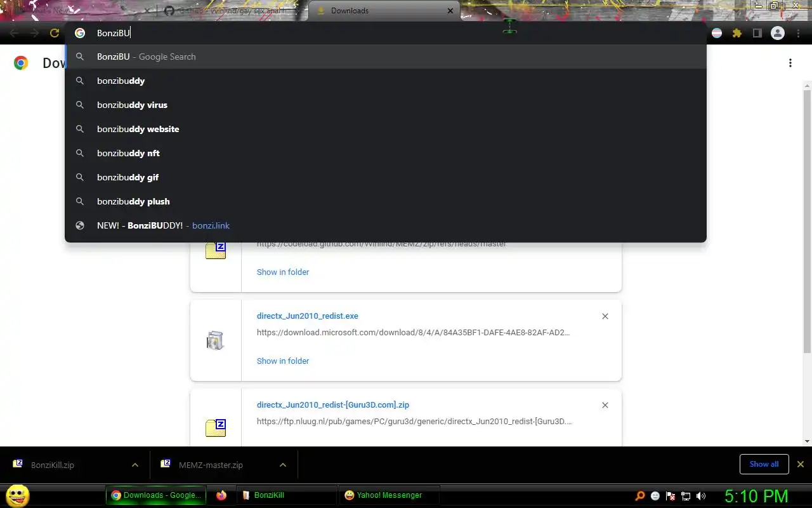
Task: Click the scrollbar down arrow
Action: (x=807, y=441)
